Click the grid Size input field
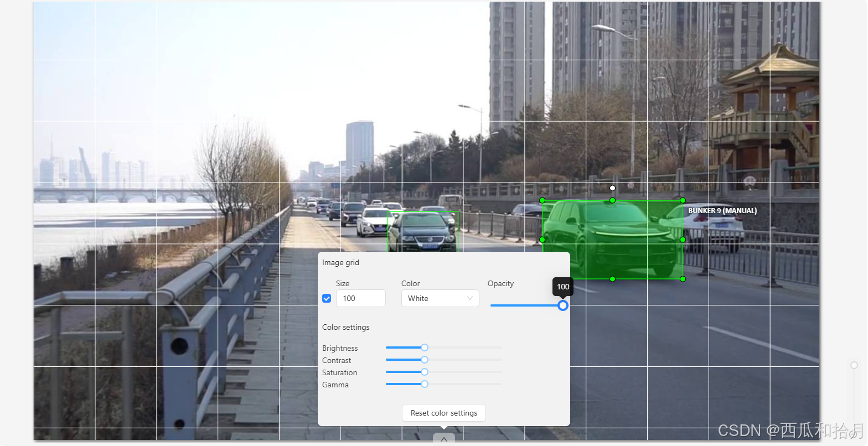Viewport: 868px width, 446px height. [x=360, y=298]
